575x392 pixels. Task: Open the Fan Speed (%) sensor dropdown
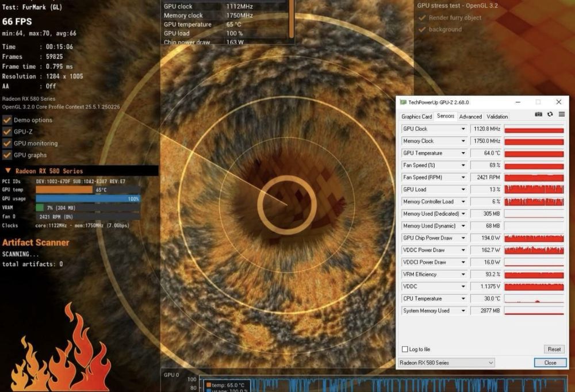pos(463,166)
